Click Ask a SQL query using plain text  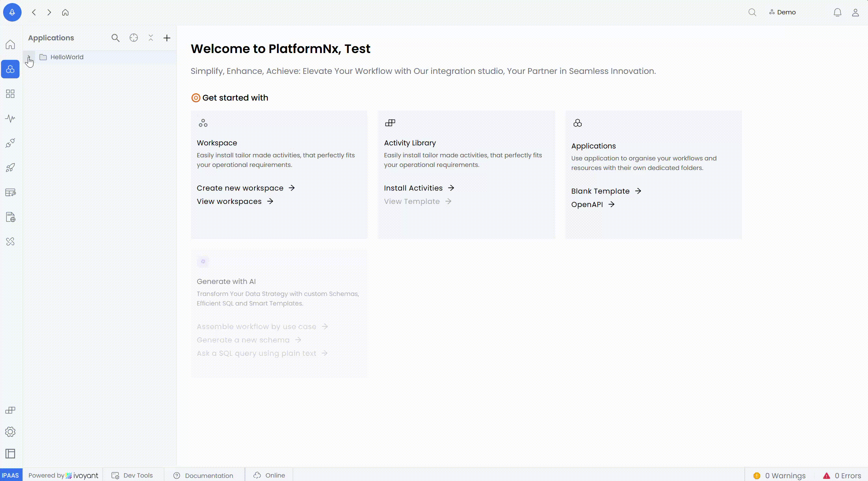pos(262,353)
